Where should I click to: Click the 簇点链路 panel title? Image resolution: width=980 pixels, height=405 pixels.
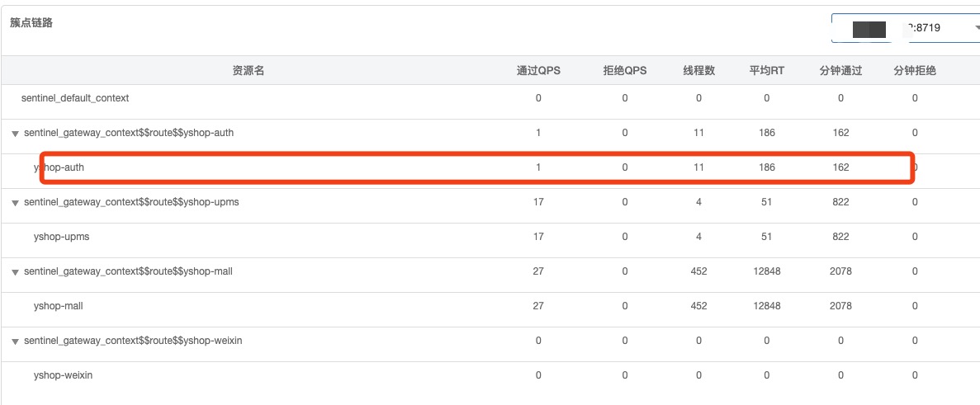32,23
